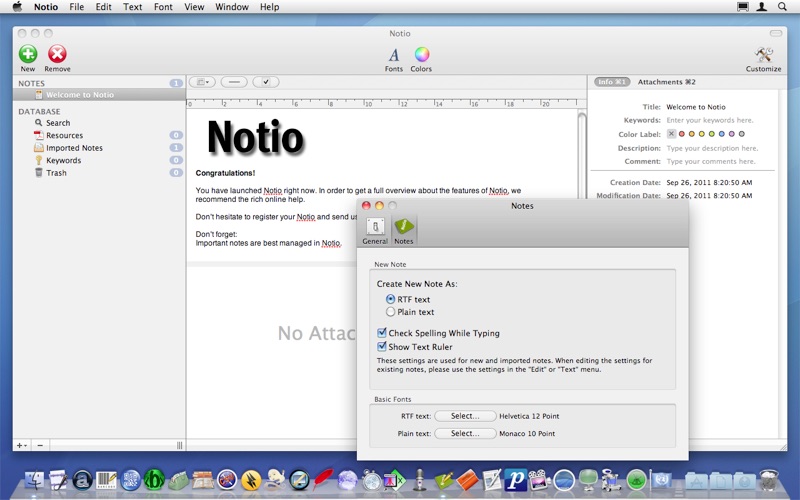Click the sidebar resize handle at bottom
This screenshot has width=800, height=500.
180,445
